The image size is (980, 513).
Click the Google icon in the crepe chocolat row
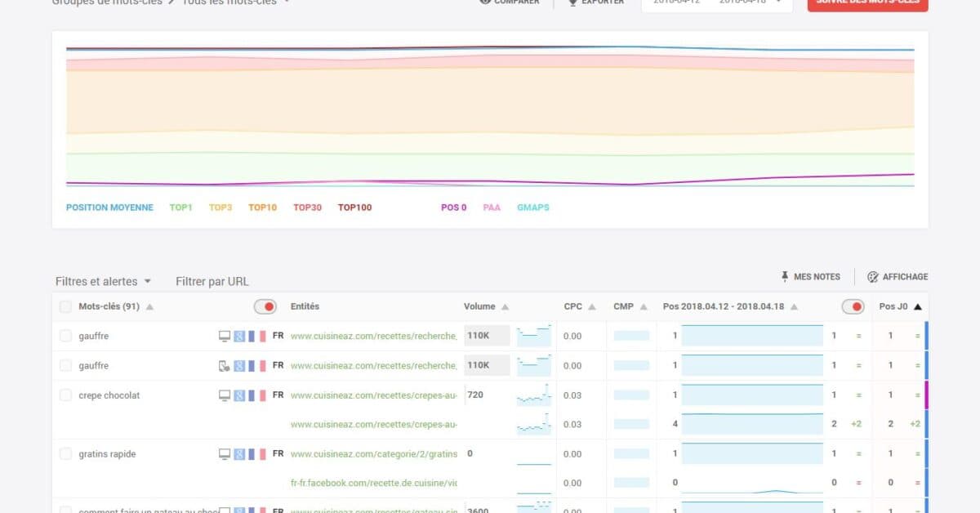pos(240,395)
